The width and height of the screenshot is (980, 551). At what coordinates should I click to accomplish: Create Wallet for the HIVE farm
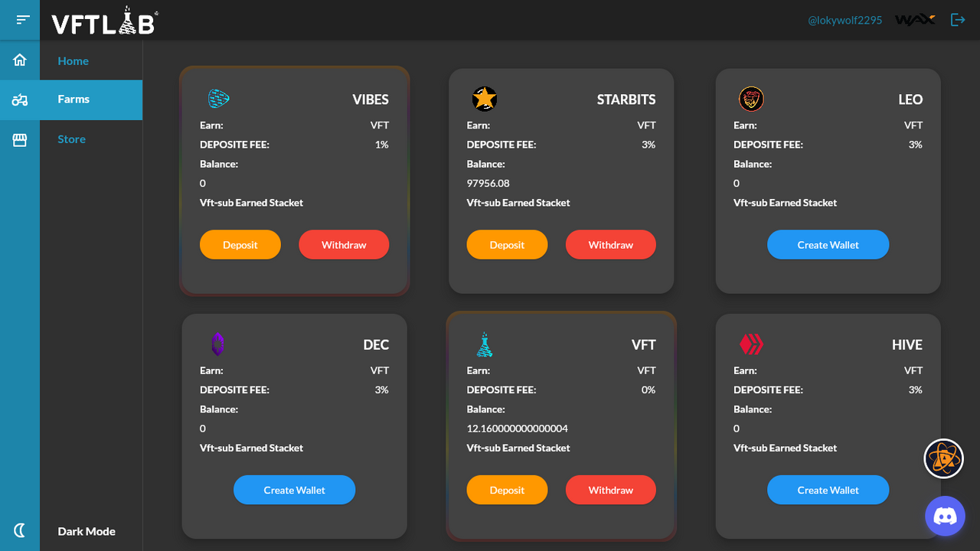coord(828,490)
